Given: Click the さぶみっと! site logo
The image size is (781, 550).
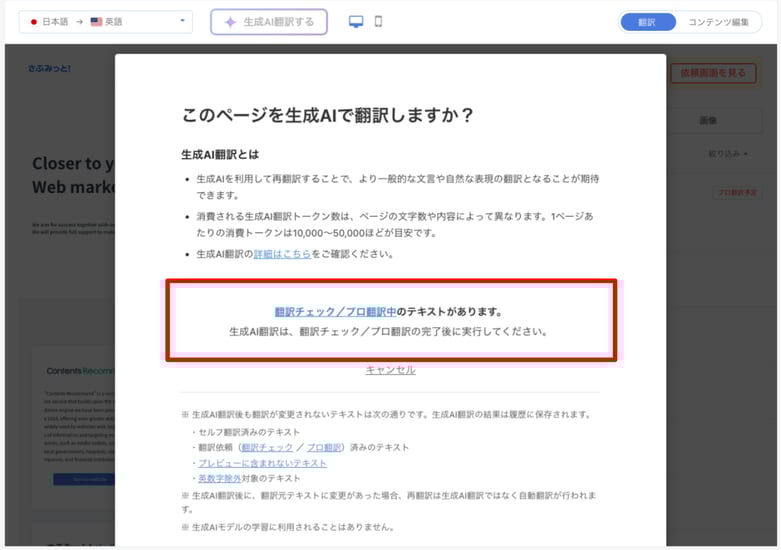Looking at the screenshot, I should [50, 69].
